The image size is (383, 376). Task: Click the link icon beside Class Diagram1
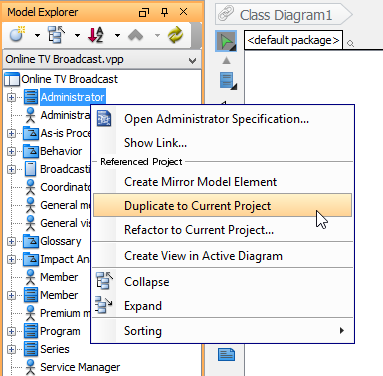[x=226, y=14]
